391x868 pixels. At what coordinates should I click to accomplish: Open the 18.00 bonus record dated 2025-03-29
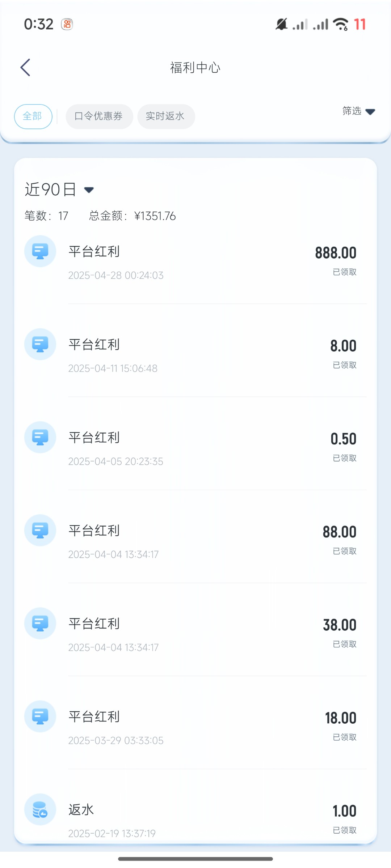click(x=195, y=727)
